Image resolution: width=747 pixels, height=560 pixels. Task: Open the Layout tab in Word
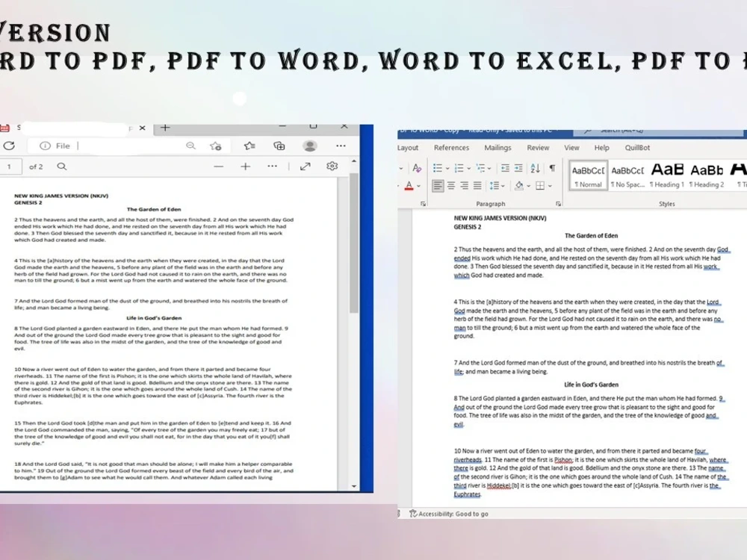pos(408,148)
